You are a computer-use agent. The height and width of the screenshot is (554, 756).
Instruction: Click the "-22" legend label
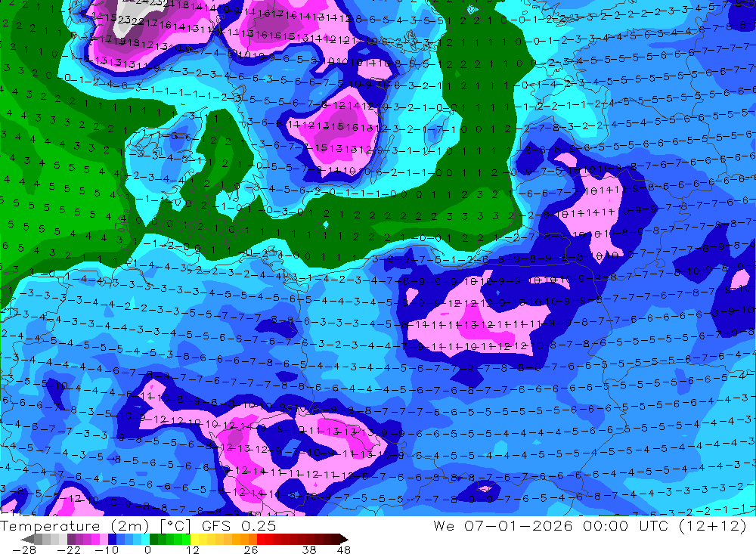point(69,549)
